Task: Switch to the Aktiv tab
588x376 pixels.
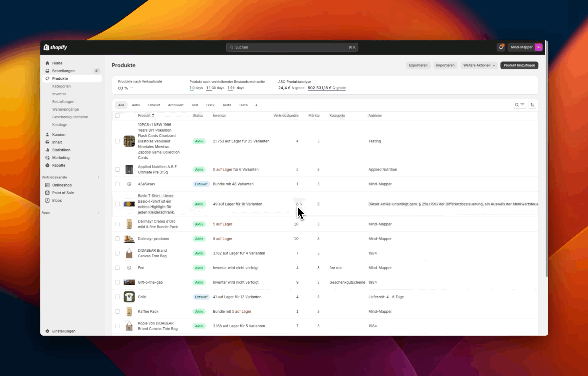Action: [136, 105]
